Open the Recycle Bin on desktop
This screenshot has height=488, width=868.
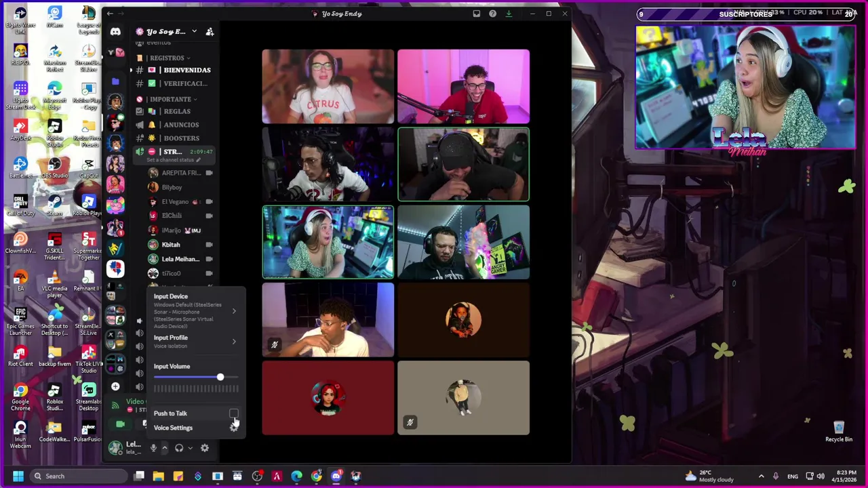(839, 430)
